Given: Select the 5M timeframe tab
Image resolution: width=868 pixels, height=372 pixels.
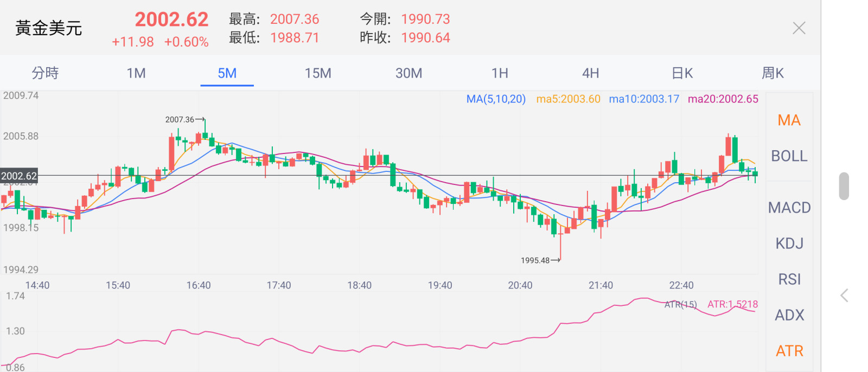Looking at the screenshot, I should coord(227,73).
